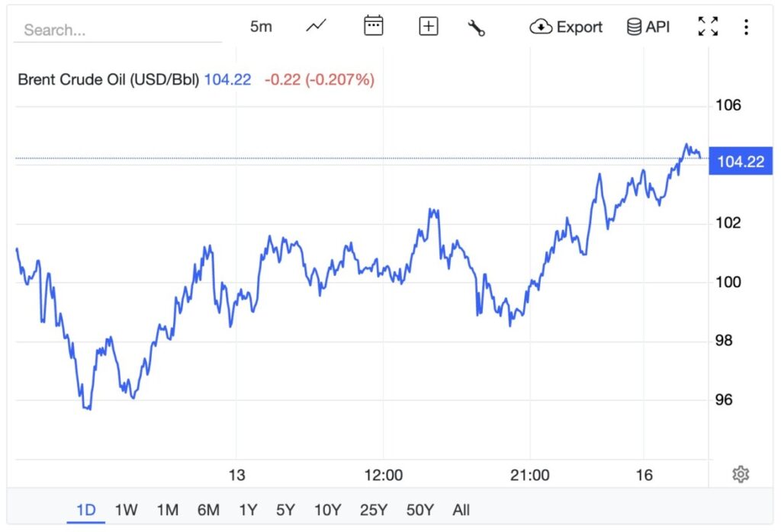Open the three-dot more options menu
Screen dimensions: 781x532
pyautogui.click(x=746, y=27)
